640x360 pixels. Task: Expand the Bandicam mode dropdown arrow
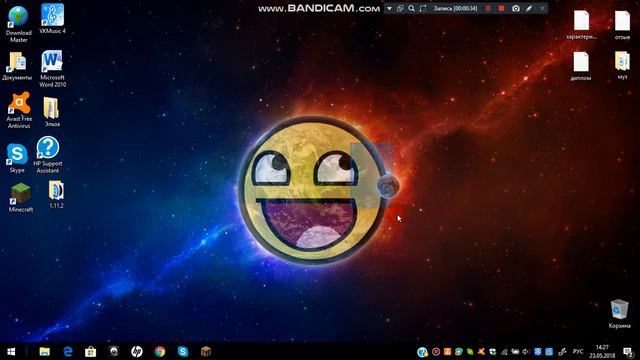point(389,9)
